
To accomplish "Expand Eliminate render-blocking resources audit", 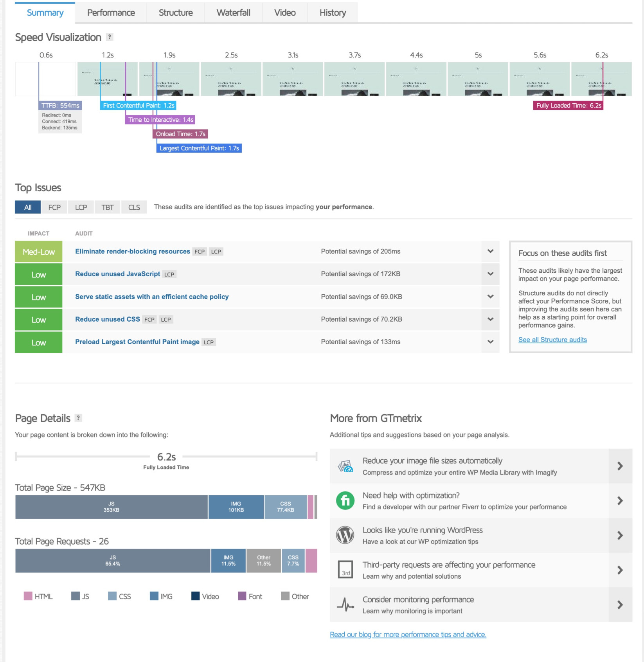I will [x=490, y=251].
